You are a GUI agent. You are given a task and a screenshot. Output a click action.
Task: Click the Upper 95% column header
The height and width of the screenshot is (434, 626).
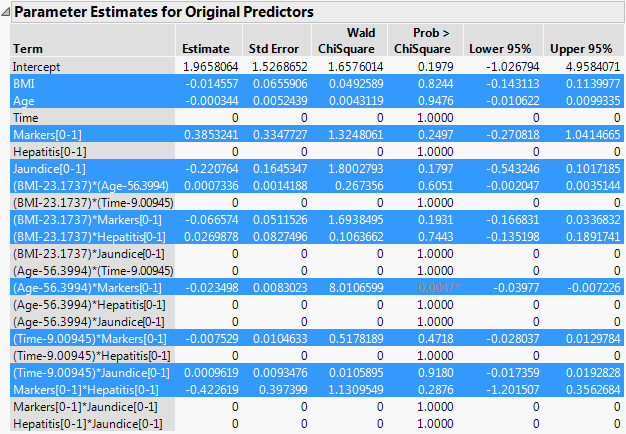(x=578, y=48)
